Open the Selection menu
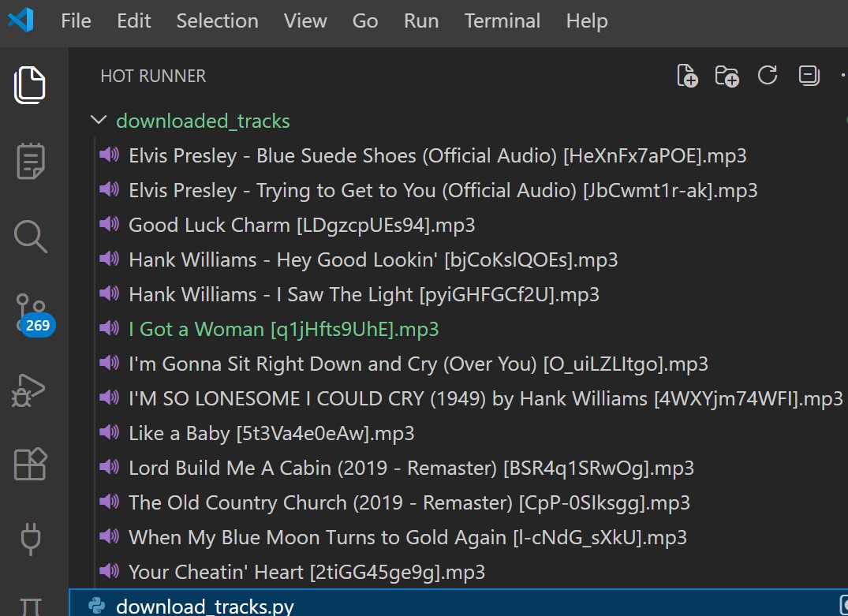This screenshot has height=616, width=848. click(218, 21)
